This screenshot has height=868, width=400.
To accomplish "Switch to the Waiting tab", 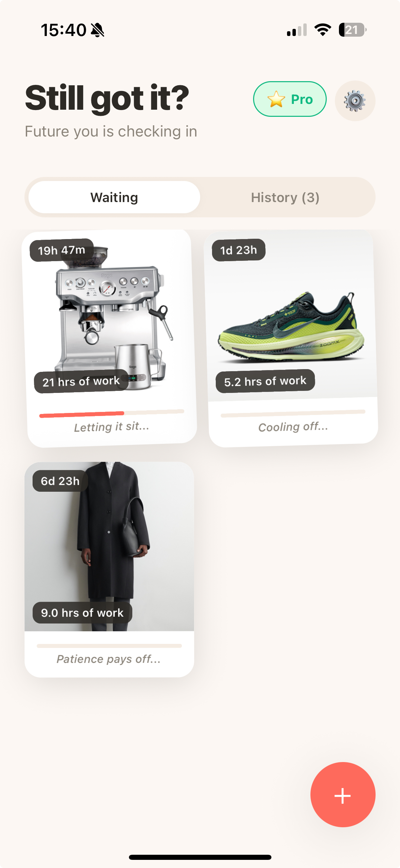I will pyautogui.click(x=114, y=197).
